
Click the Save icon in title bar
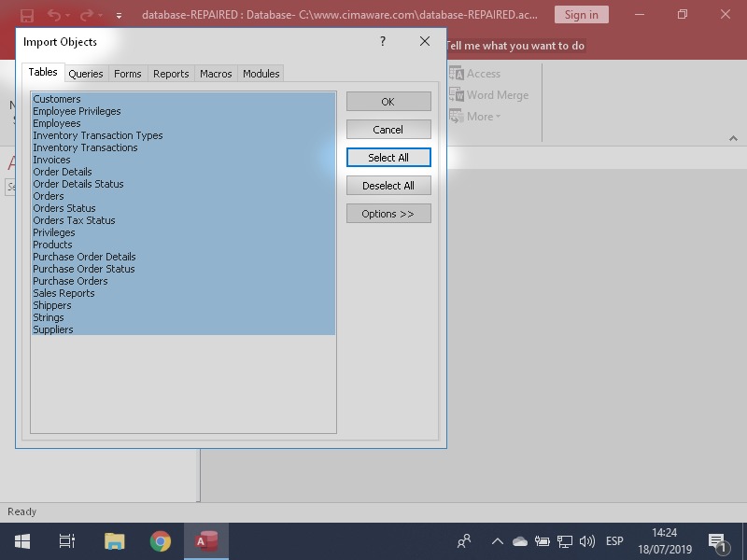point(27,15)
